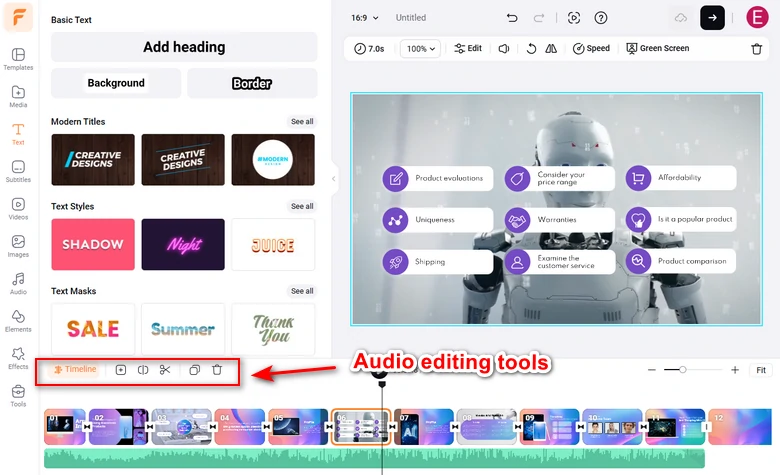Open the Elements sidebar panel

(x=18, y=321)
